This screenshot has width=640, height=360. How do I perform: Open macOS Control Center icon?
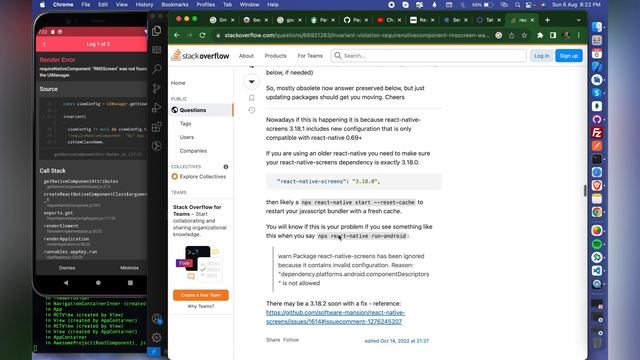(x=529, y=5)
